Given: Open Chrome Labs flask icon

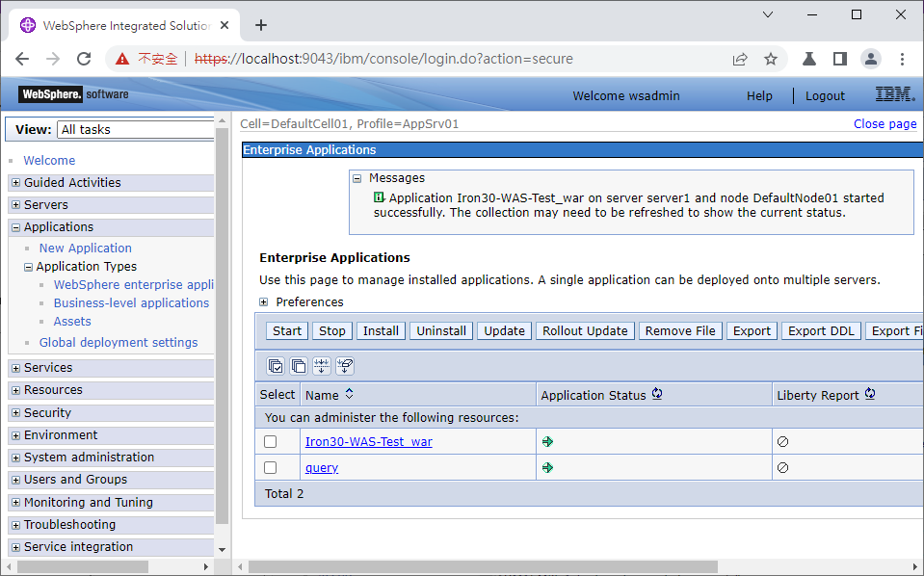Looking at the screenshot, I should 809,59.
